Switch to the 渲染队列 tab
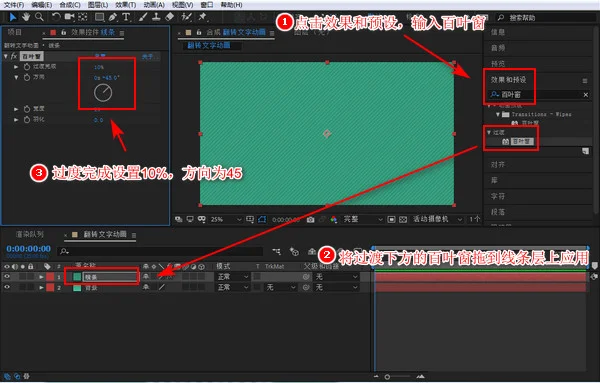 coord(29,234)
